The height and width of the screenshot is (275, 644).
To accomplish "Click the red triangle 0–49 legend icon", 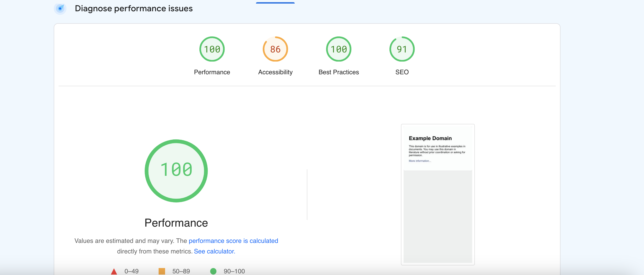I will tap(114, 271).
